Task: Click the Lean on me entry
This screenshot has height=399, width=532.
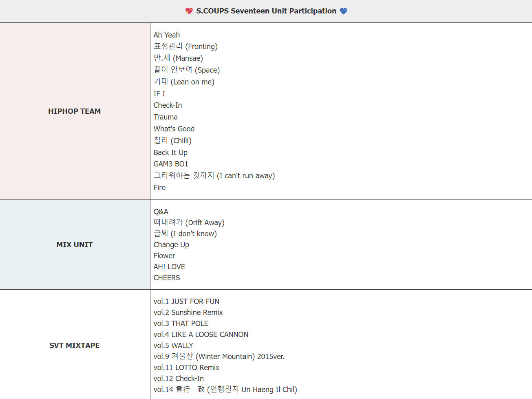Action: click(184, 82)
